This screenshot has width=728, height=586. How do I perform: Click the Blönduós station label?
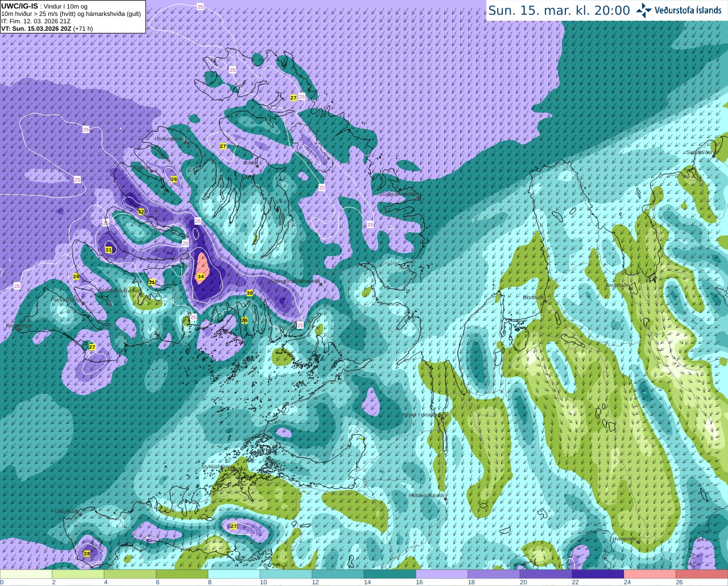click(534, 298)
